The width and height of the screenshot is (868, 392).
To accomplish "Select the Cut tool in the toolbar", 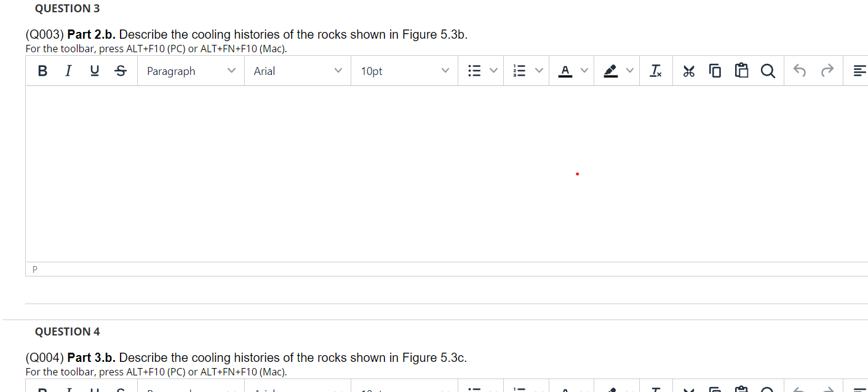I will coord(688,71).
